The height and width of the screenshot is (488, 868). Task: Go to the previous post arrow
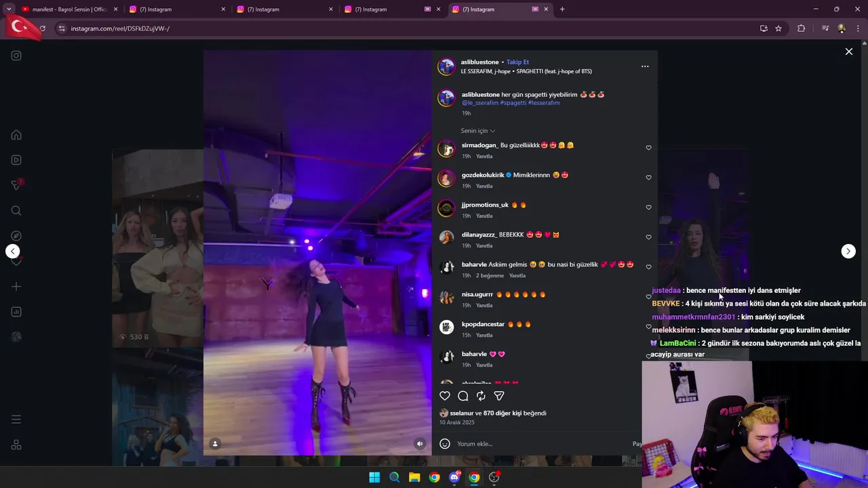(13, 251)
